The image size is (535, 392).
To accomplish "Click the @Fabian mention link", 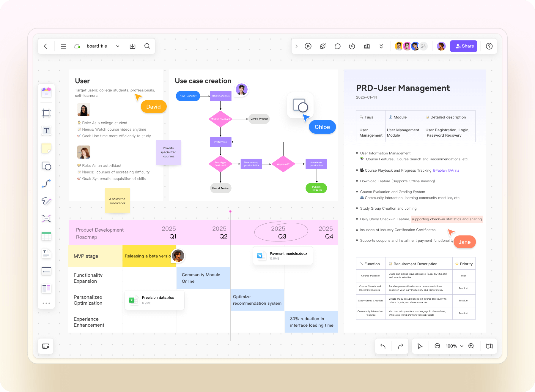I will (x=439, y=170).
